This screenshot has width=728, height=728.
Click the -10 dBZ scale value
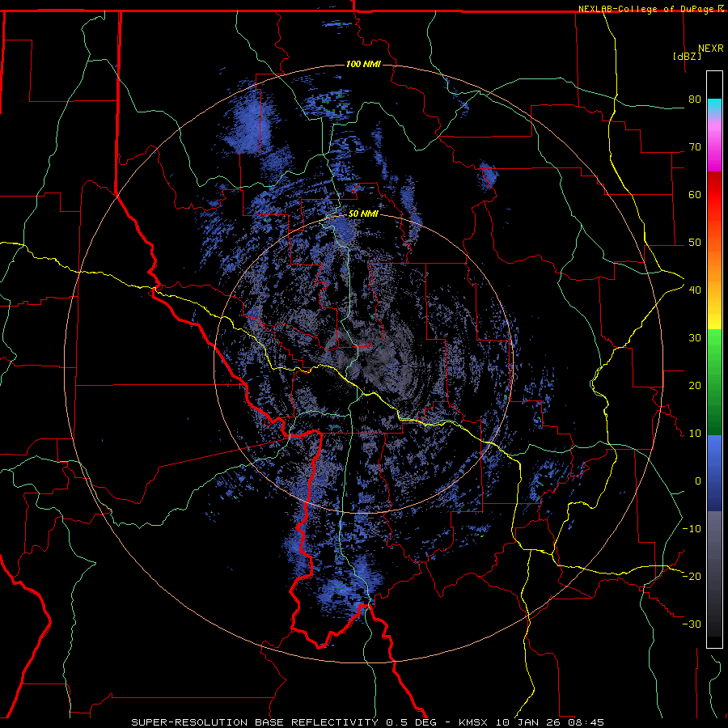pos(692,529)
